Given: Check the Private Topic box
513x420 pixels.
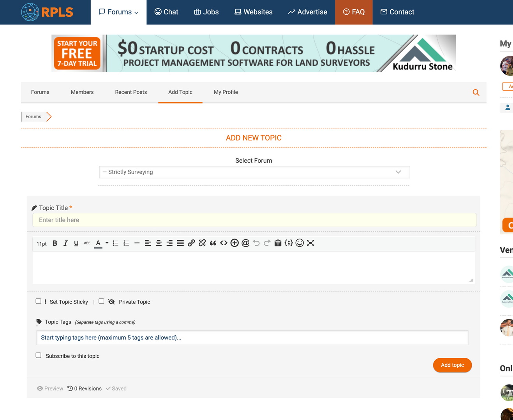Looking at the screenshot, I should point(101,301).
